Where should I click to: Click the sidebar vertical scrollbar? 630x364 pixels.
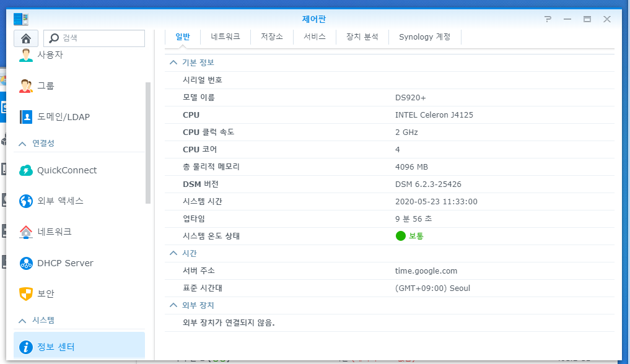(148, 143)
